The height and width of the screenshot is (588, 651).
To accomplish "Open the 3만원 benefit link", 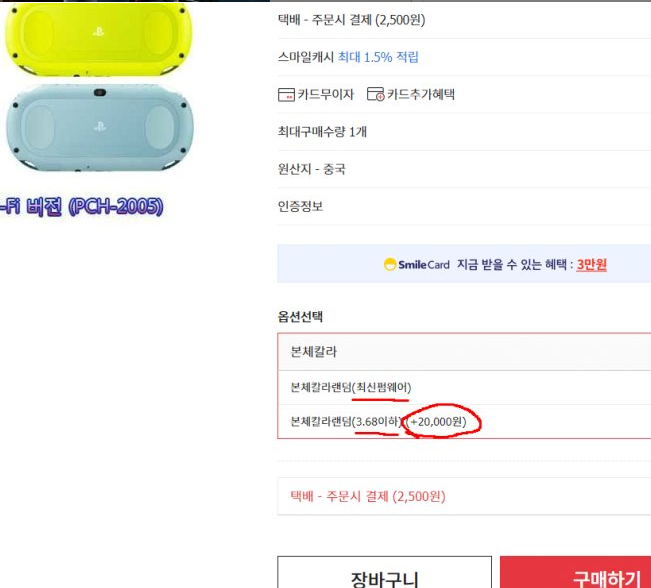I will click(x=592, y=265).
